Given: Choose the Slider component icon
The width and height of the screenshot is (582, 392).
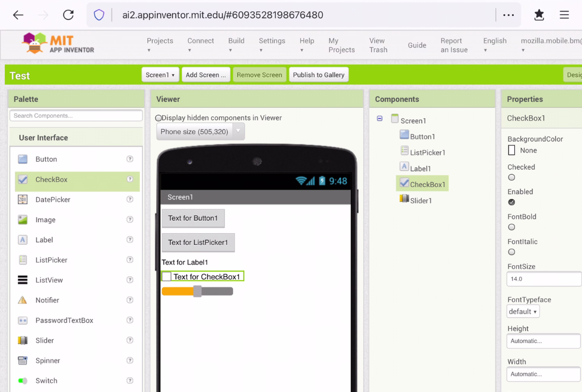Looking at the screenshot, I should point(22,340).
